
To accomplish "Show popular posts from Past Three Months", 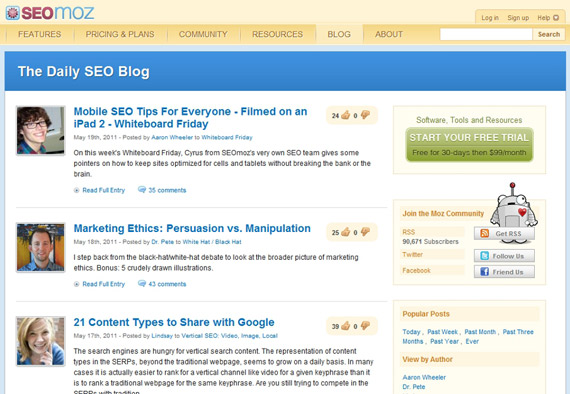I will (x=468, y=337).
